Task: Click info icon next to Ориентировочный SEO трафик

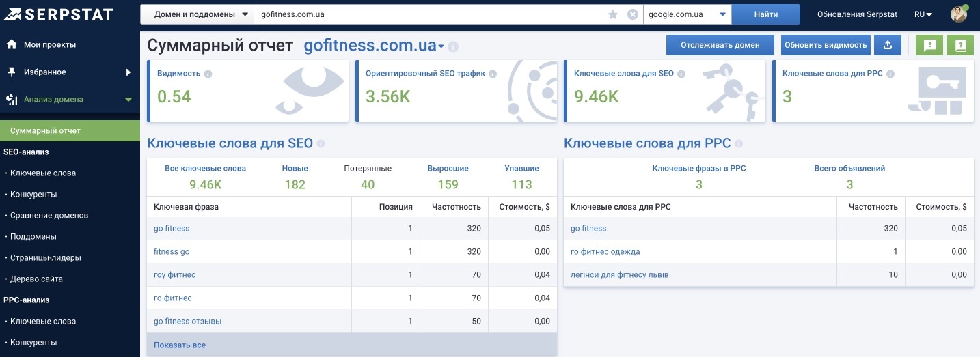Action: tap(493, 74)
